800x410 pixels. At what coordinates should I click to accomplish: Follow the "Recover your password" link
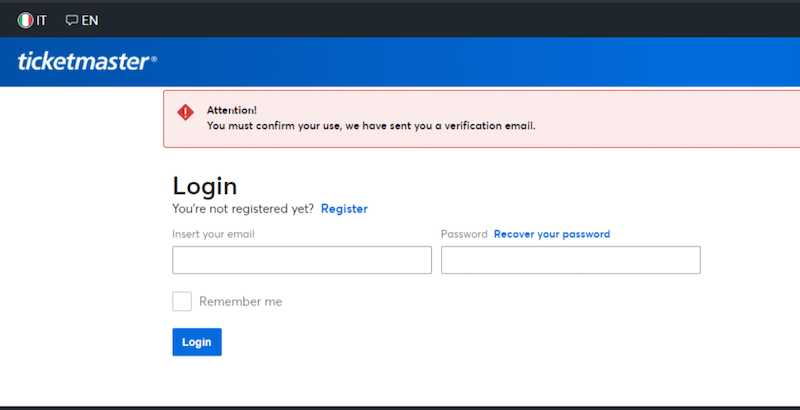pos(551,234)
